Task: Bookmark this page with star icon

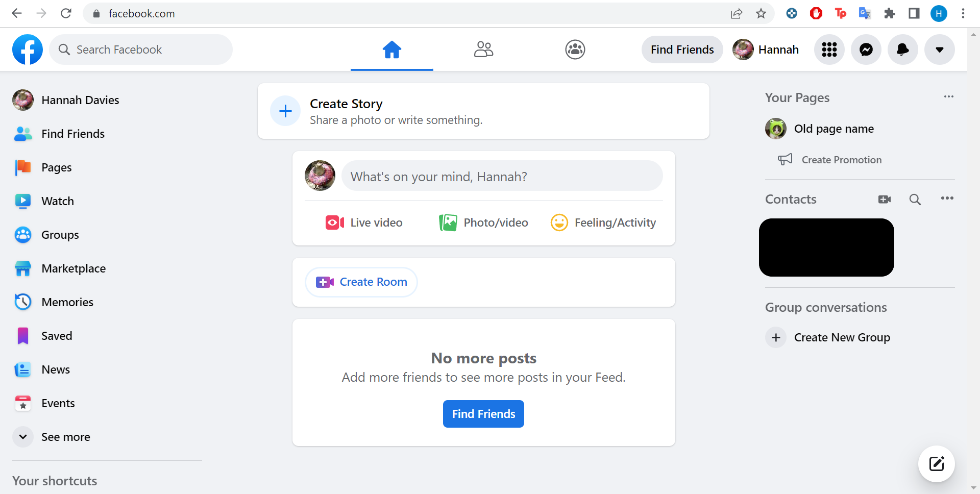Action: [x=761, y=14]
